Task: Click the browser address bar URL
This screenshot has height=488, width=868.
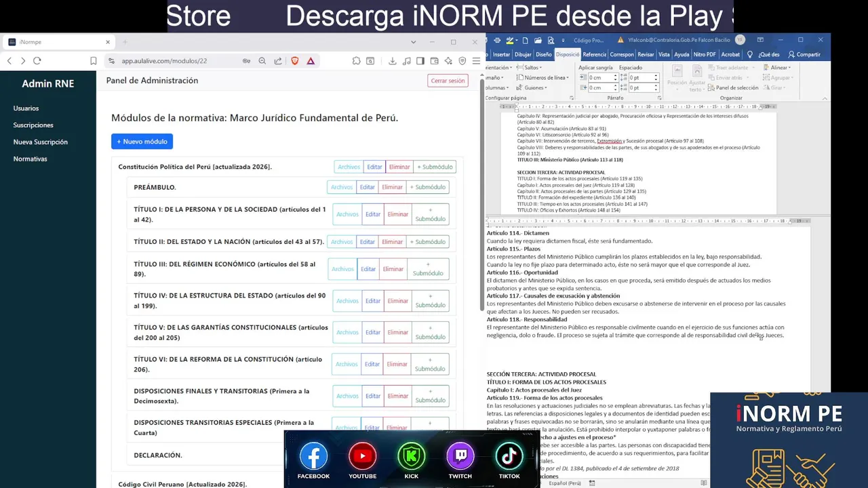Action: click(164, 61)
